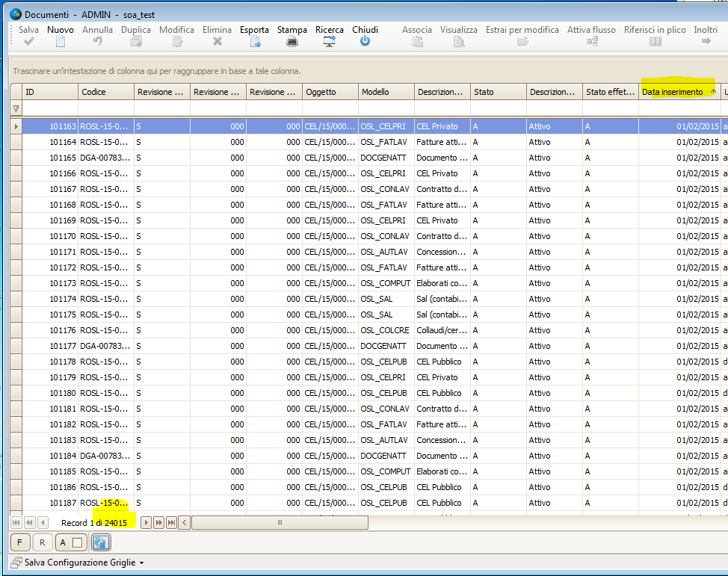Sort by Data inserimento column header
This screenshot has height=576, width=728.
click(673, 92)
